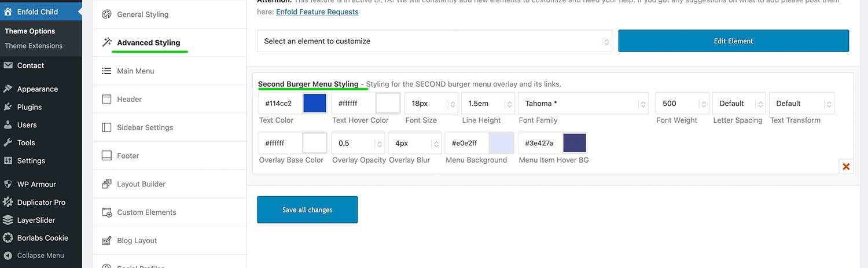Open the Layout Builder tab
This screenshot has height=268, width=868.
141,184
